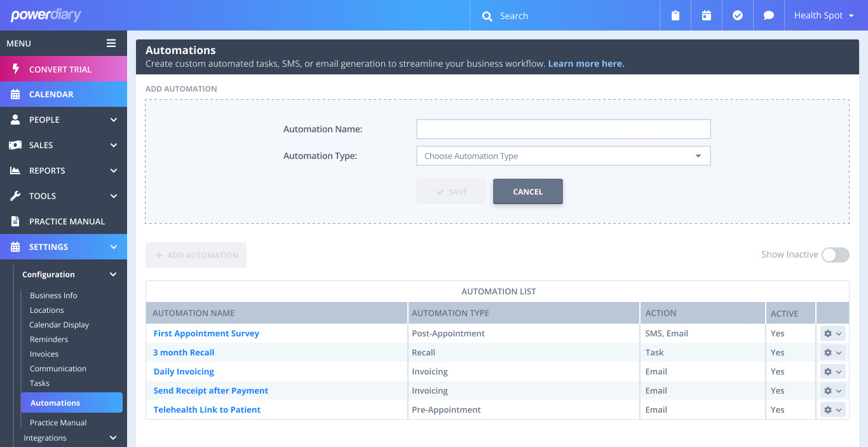Open the chat messages icon in top bar
Viewport: 868px width, 447px height.
[769, 15]
